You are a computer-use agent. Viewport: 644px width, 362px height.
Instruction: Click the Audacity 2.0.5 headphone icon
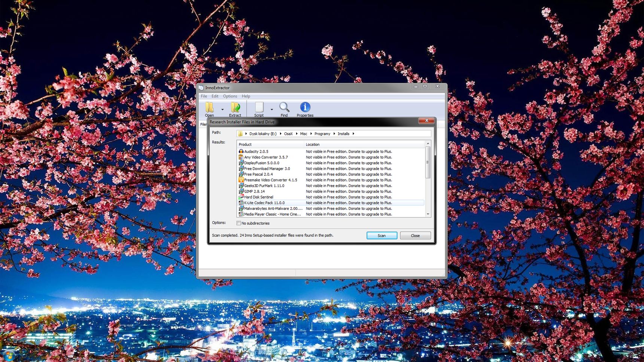241,151
